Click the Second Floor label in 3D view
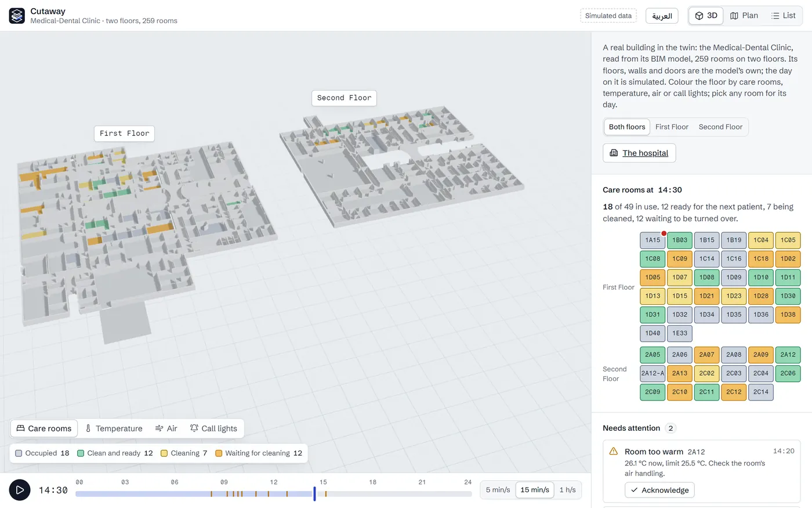Viewport: 812px width, 508px height. point(344,98)
